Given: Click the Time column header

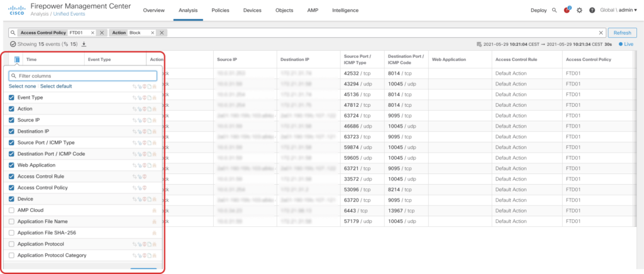Looking at the screenshot, I should [x=31, y=60].
